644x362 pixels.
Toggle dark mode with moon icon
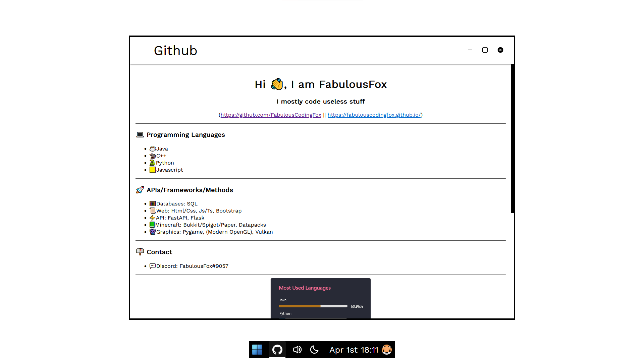pos(314,350)
